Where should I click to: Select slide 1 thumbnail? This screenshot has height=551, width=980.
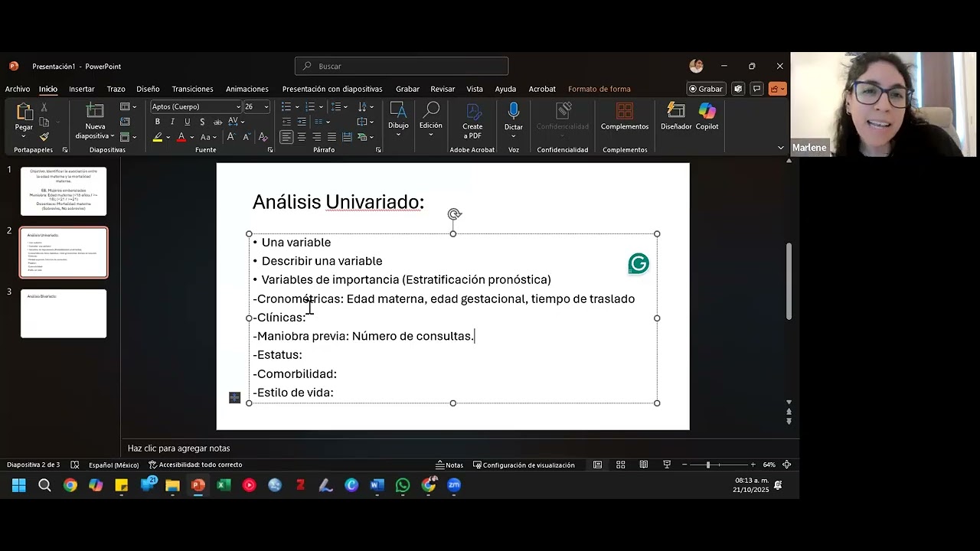(x=64, y=191)
